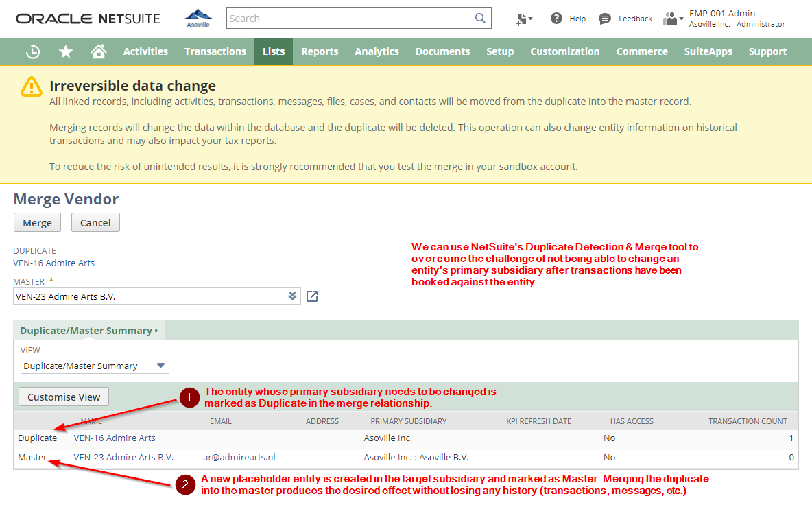Viewport: 812px width, 507px height.
Task: Click the ADDRESS column header
Action: pyautogui.click(x=322, y=421)
